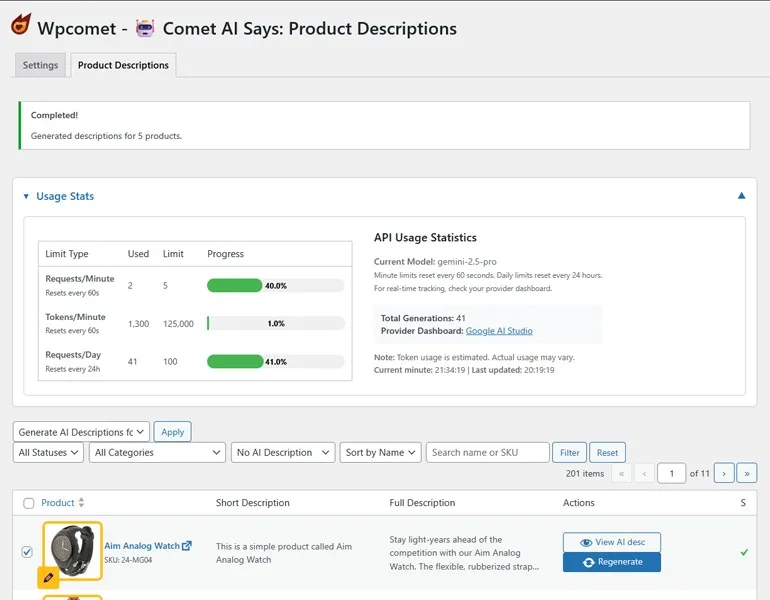The height and width of the screenshot is (600, 770).
Task: Go to the next page with the single arrow
Action: click(724, 473)
